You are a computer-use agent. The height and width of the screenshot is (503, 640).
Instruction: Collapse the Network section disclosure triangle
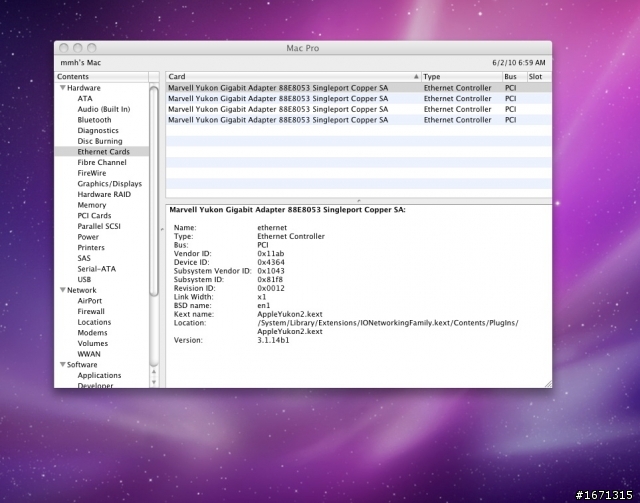[x=63, y=290]
